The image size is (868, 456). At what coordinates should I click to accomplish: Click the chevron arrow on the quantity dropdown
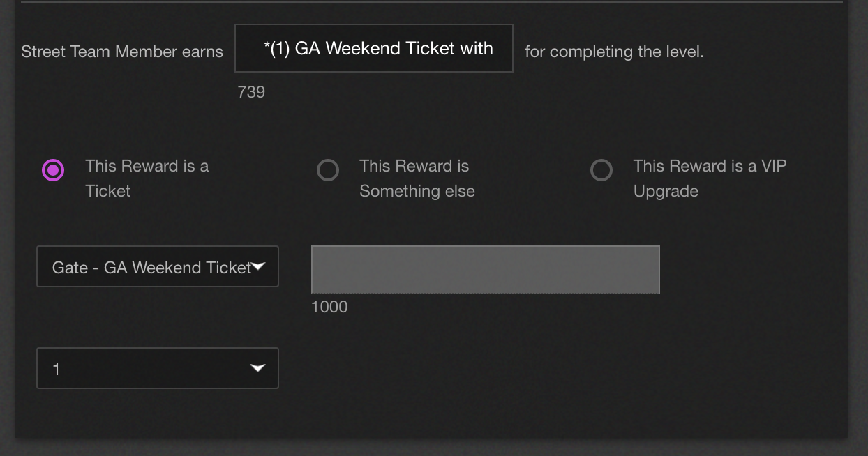pyautogui.click(x=257, y=368)
